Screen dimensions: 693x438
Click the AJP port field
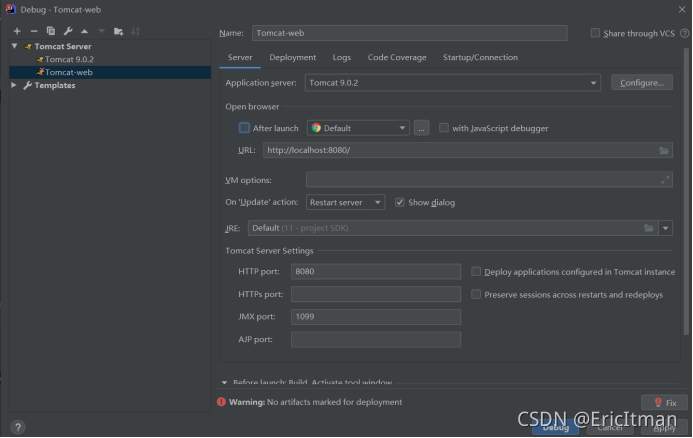[376, 339]
